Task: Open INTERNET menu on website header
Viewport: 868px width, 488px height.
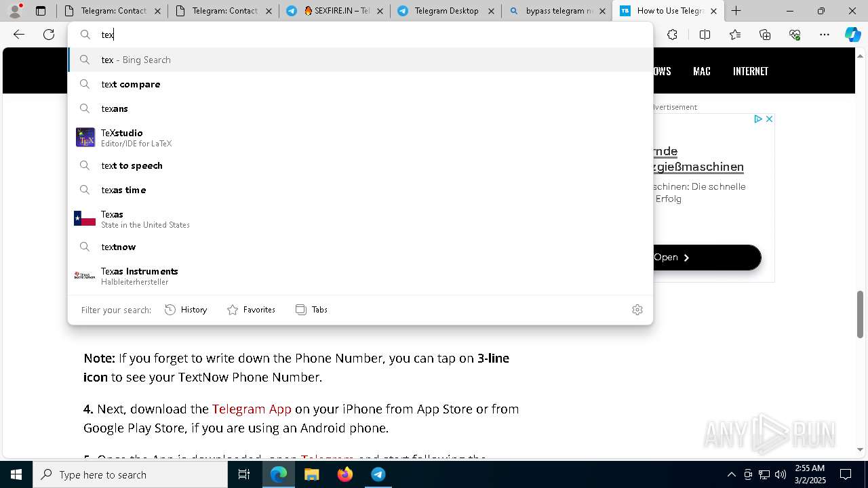Action: 751,71
